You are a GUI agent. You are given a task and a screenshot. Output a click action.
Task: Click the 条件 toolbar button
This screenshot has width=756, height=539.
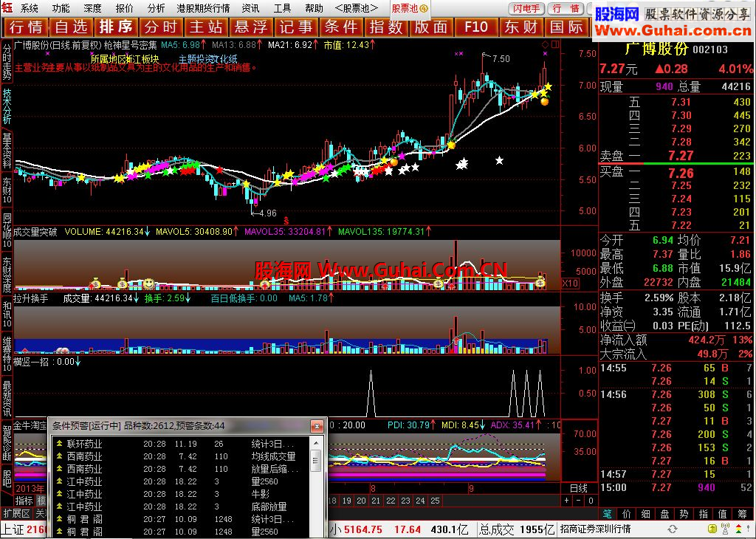(342, 27)
